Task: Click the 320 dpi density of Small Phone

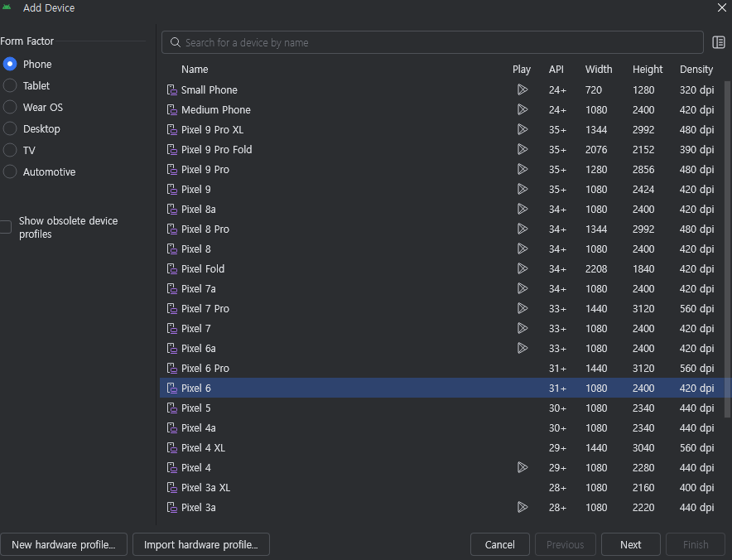Action: pyautogui.click(x=696, y=89)
